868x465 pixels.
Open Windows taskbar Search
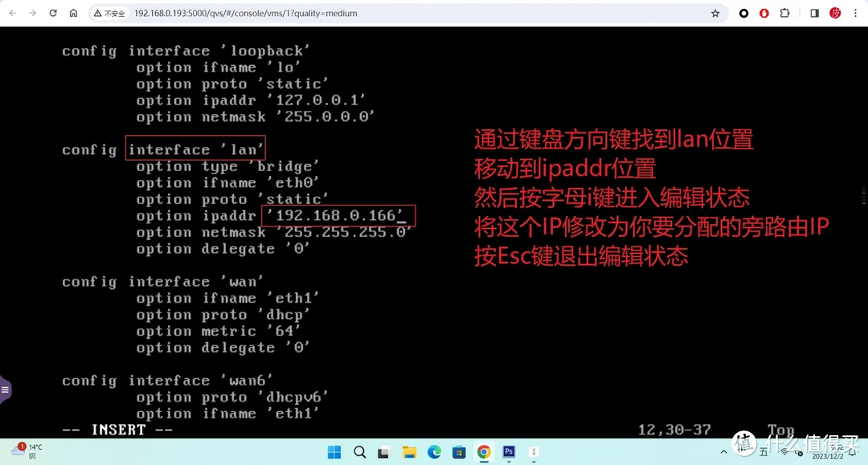360,452
